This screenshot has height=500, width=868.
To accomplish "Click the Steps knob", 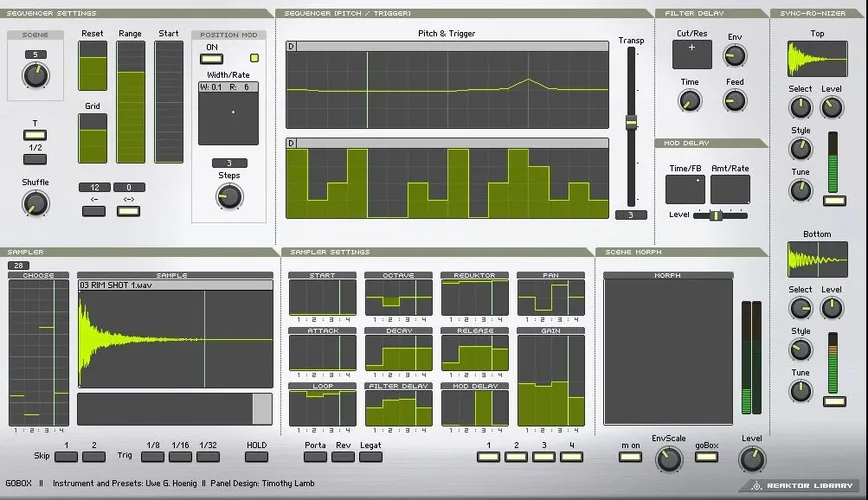I will 229,197.
